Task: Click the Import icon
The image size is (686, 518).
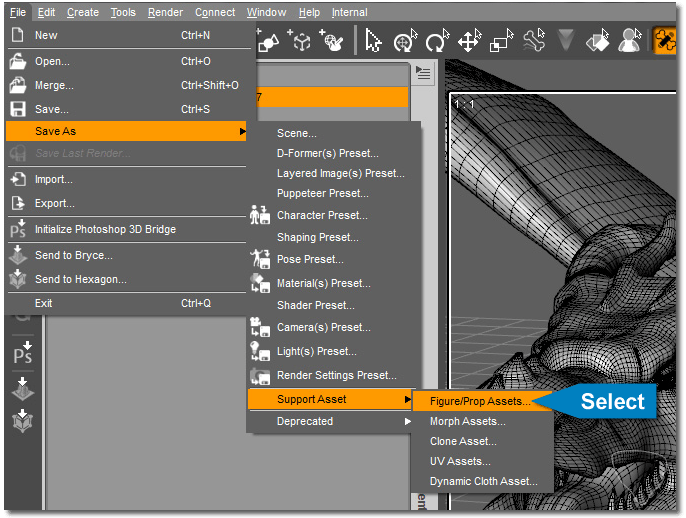Action: click(x=18, y=179)
